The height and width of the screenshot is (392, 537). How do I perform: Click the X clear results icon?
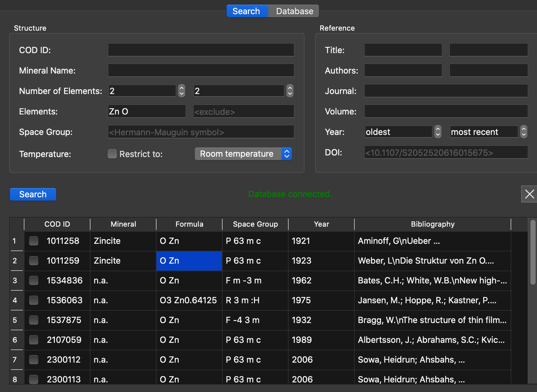[x=529, y=194]
